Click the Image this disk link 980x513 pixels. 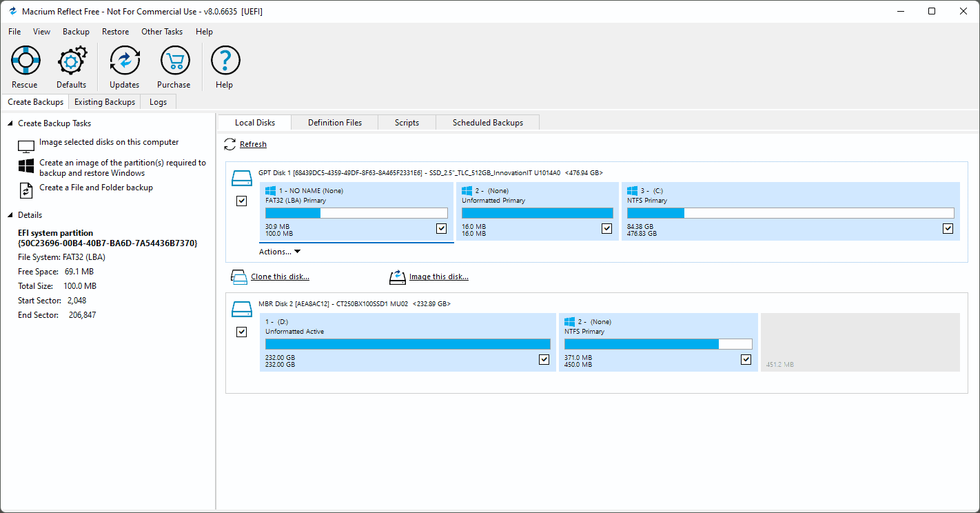pyautogui.click(x=438, y=277)
